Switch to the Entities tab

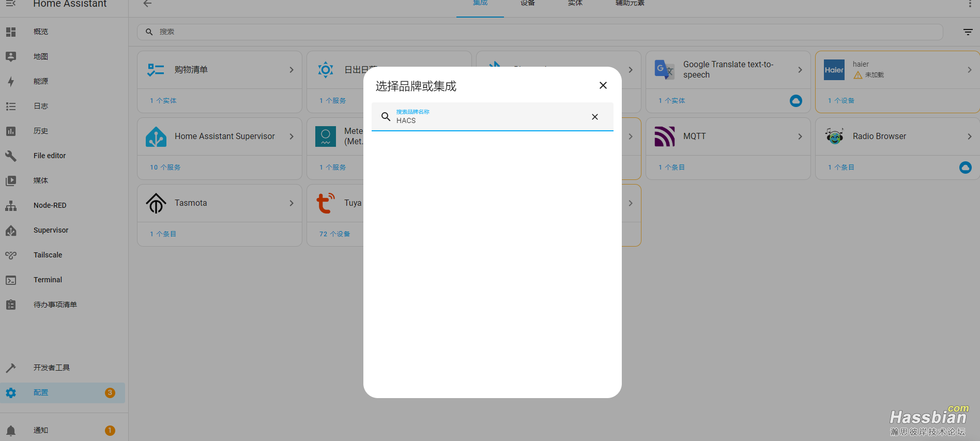[575, 4]
